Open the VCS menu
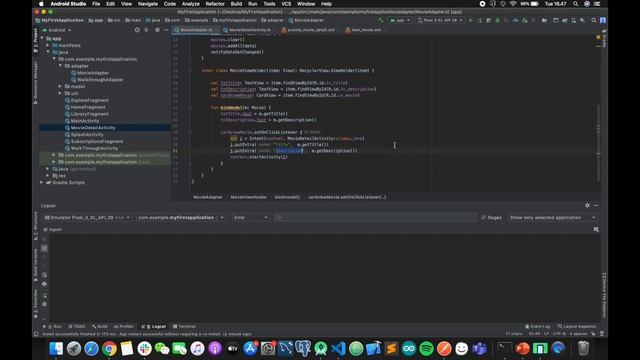The height and width of the screenshot is (360, 640). [x=286, y=4]
